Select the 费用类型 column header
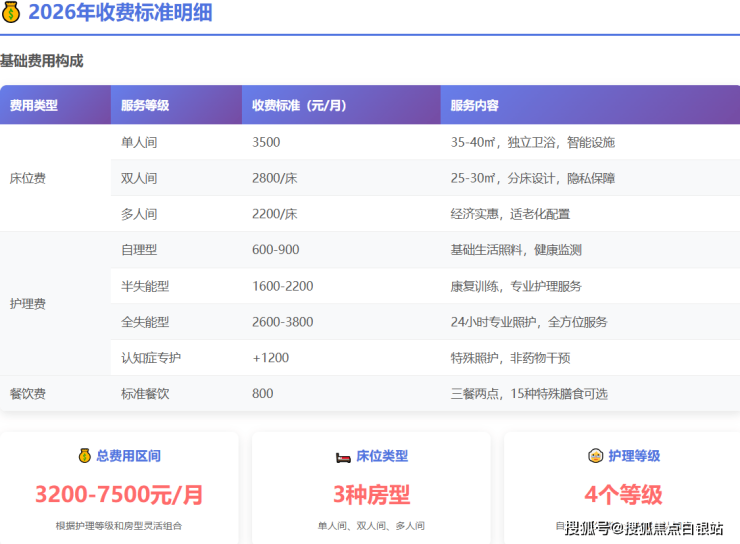The width and height of the screenshot is (740, 544). click(34, 105)
